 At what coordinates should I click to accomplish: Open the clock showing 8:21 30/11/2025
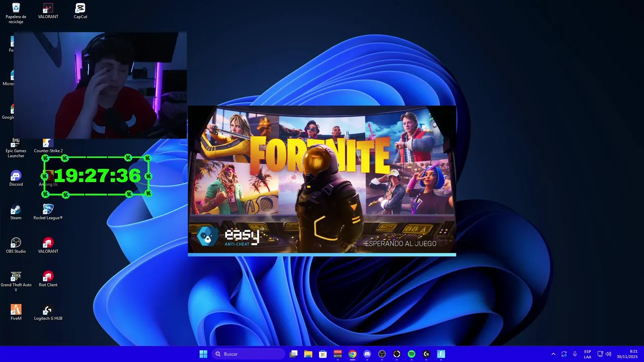(x=627, y=354)
